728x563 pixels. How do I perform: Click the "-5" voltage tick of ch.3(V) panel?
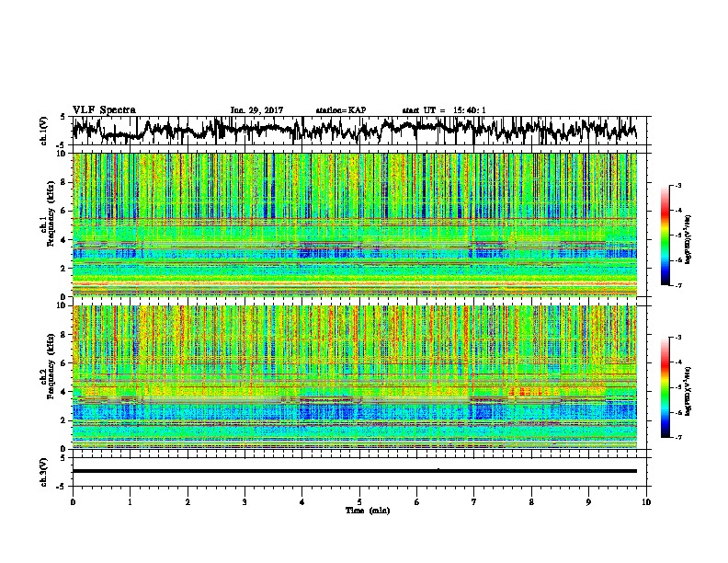point(62,487)
